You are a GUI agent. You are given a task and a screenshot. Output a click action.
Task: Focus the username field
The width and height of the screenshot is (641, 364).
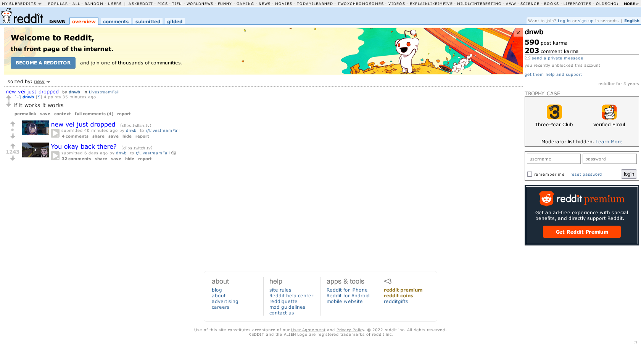coord(554,159)
